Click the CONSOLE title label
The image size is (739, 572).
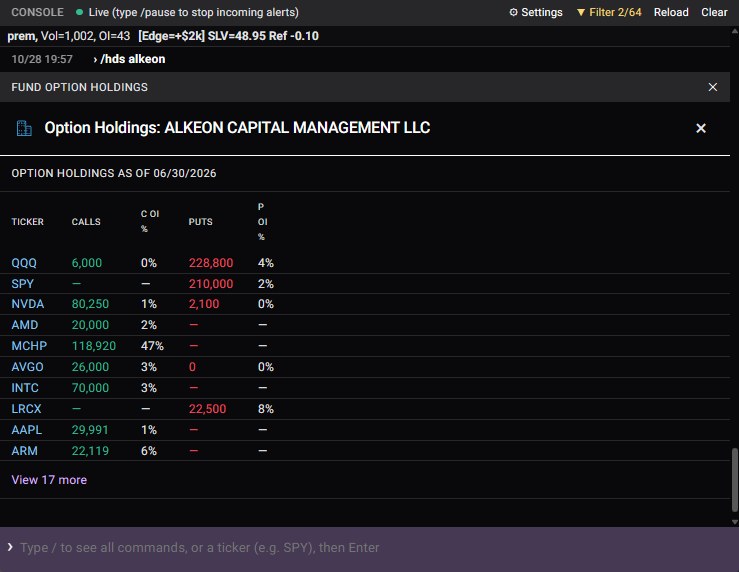37,12
